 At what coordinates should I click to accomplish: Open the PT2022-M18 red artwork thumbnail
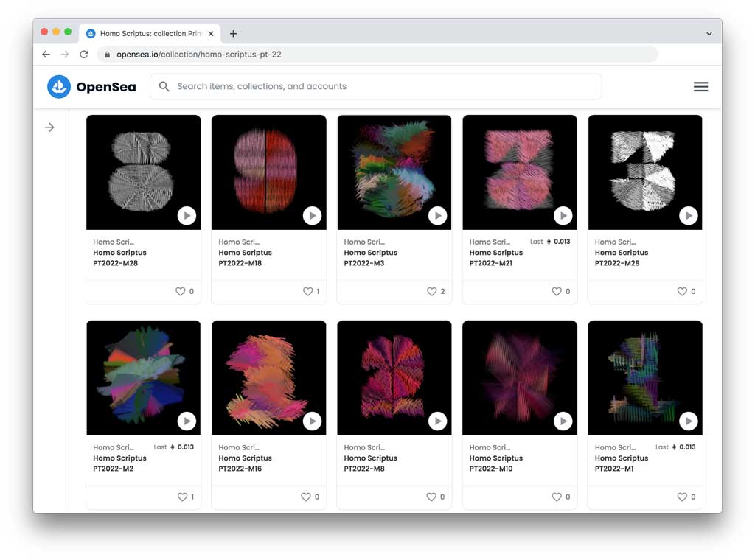[268, 172]
